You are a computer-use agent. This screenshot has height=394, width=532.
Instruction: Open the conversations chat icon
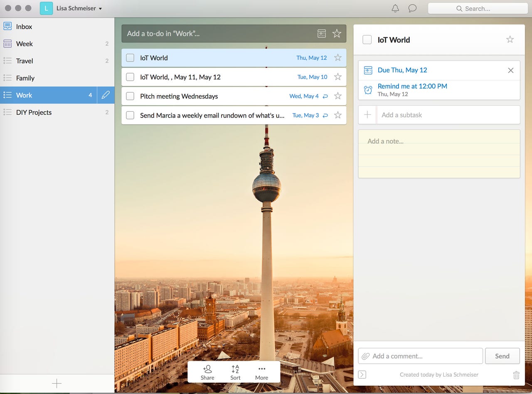click(412, 8)
